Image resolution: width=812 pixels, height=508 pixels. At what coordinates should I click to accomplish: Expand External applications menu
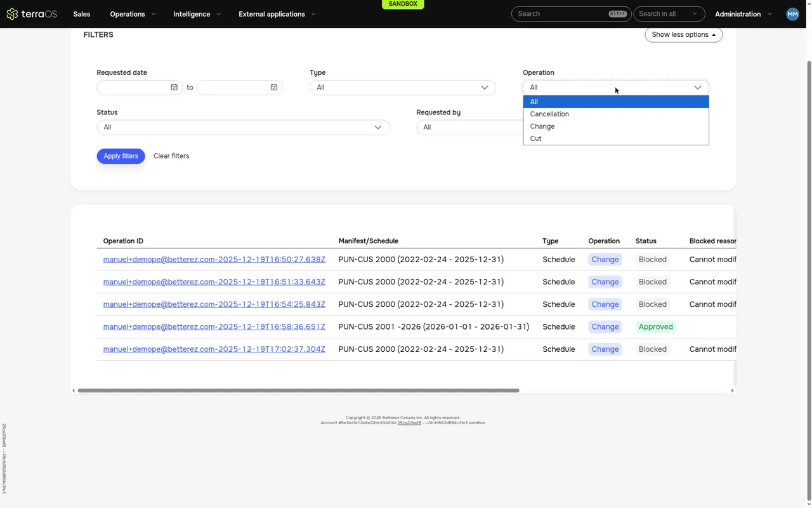tap(277, 14)
